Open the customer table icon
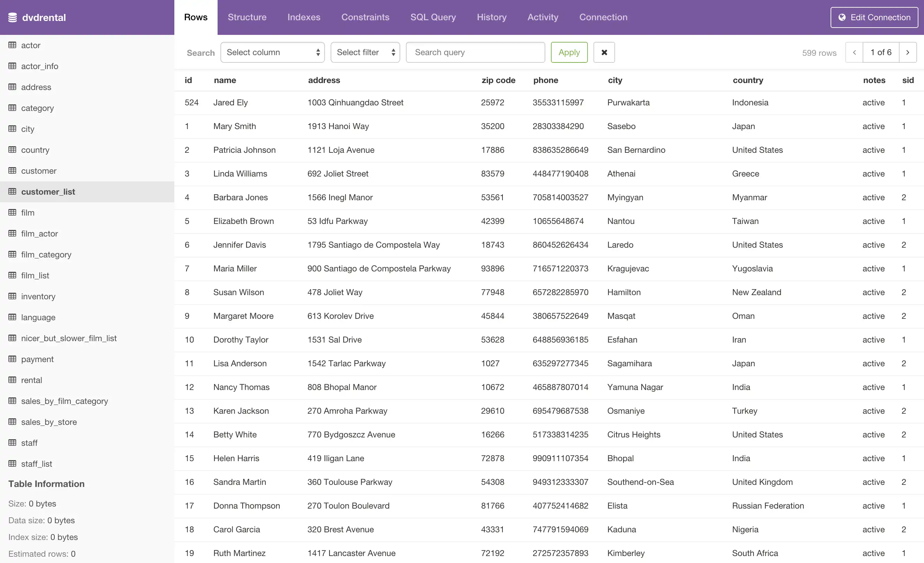 click(13, 170)
